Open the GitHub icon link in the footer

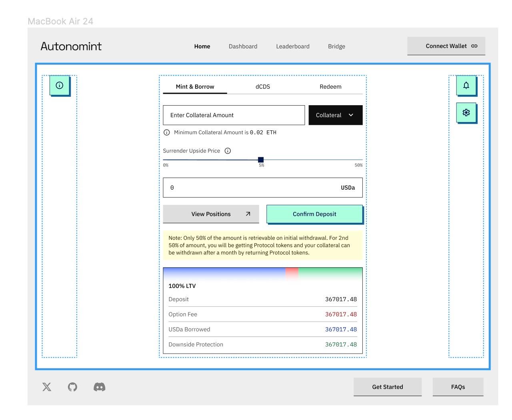tap(72, 387)
